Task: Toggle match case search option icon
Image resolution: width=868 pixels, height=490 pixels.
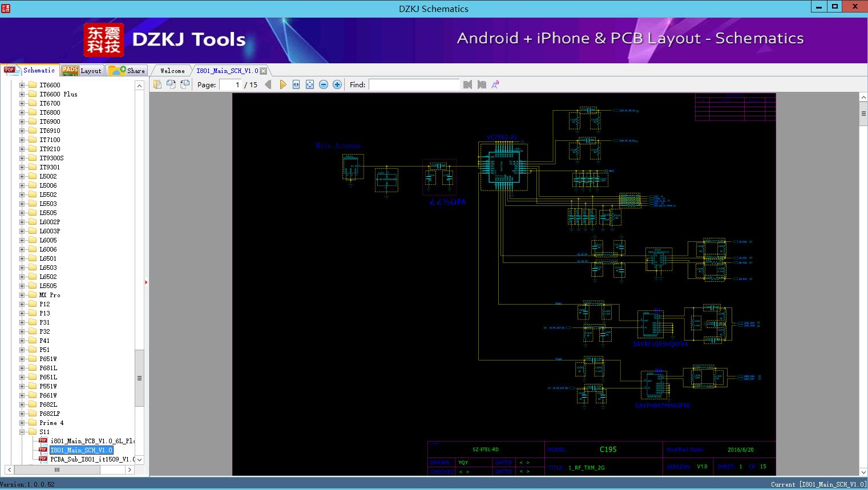Action: pyautogui.click(x=495, y=84)
